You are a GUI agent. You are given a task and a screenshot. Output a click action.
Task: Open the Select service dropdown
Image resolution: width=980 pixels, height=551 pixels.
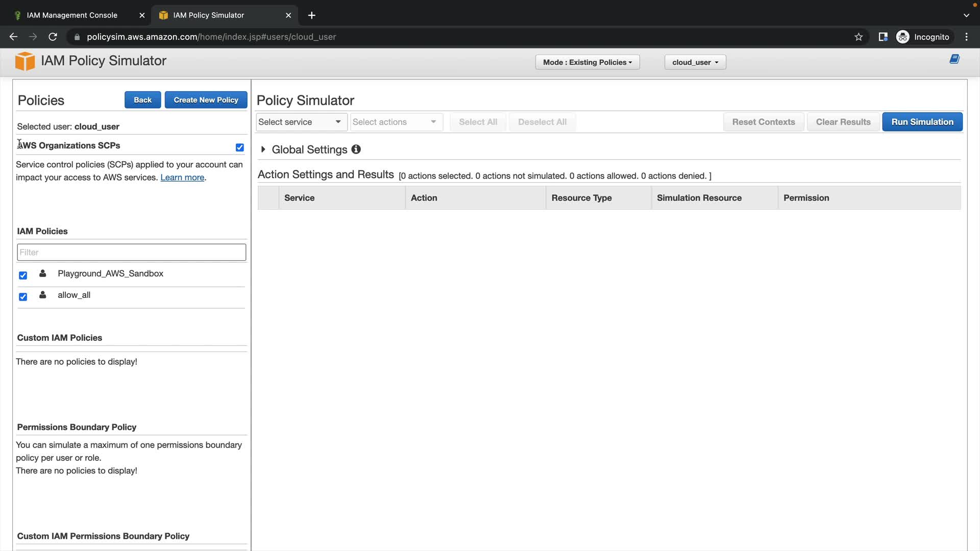[x=300, y=122]
